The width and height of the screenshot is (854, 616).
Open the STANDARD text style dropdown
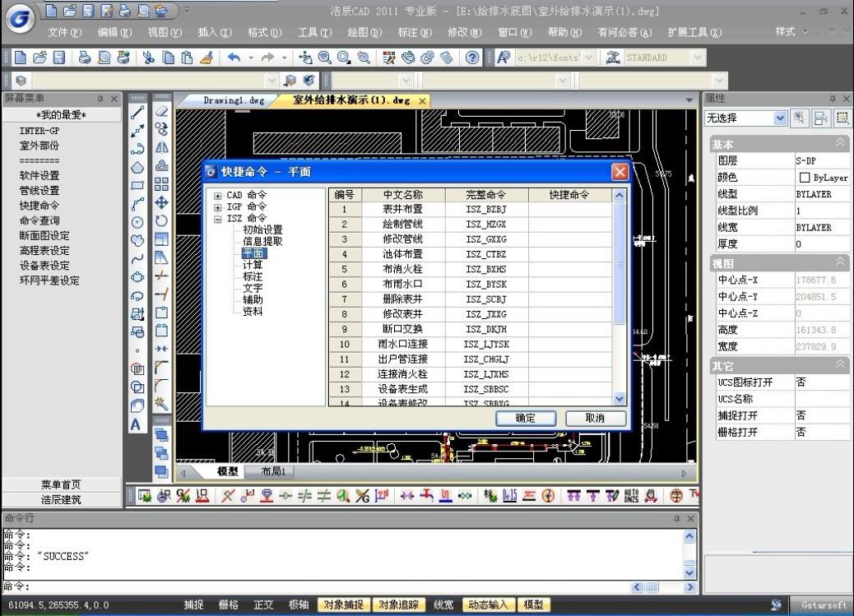tap(698, 58)
